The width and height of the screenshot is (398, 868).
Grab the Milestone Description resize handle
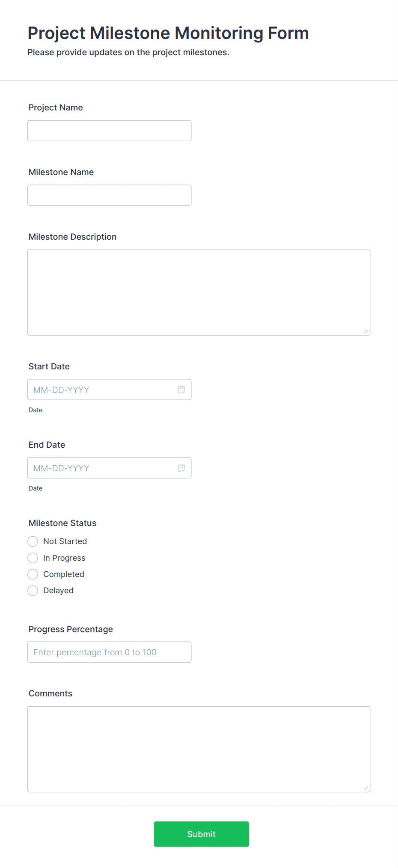pyautogui.click(x=366, y=331)
